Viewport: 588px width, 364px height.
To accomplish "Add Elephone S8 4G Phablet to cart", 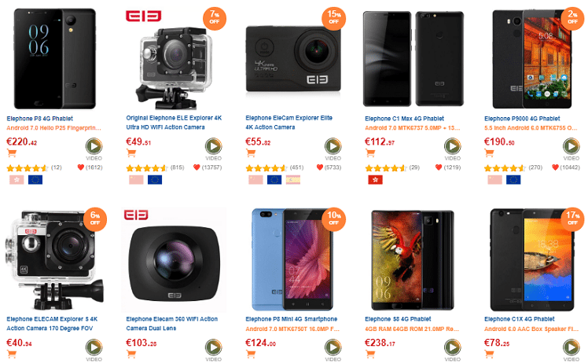I will [370, 354].
